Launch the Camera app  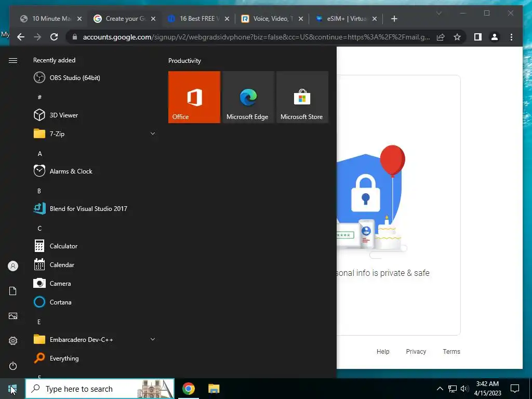click(95, 283)
